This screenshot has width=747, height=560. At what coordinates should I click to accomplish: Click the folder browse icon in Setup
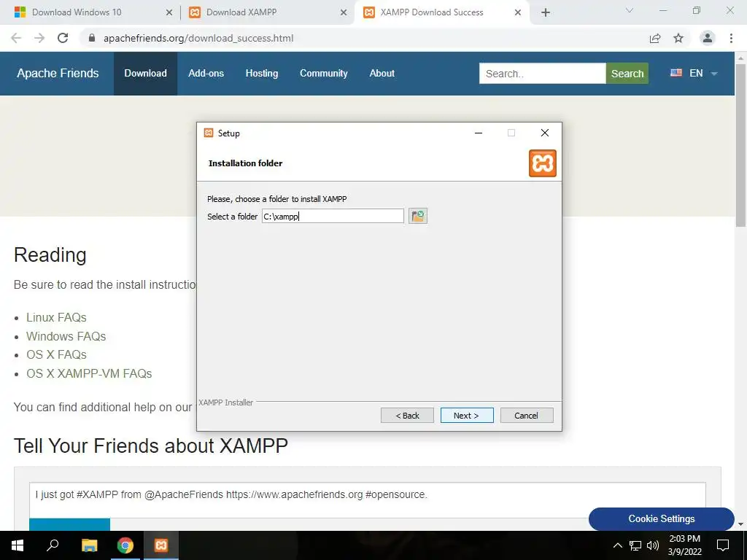coord(417,216)
